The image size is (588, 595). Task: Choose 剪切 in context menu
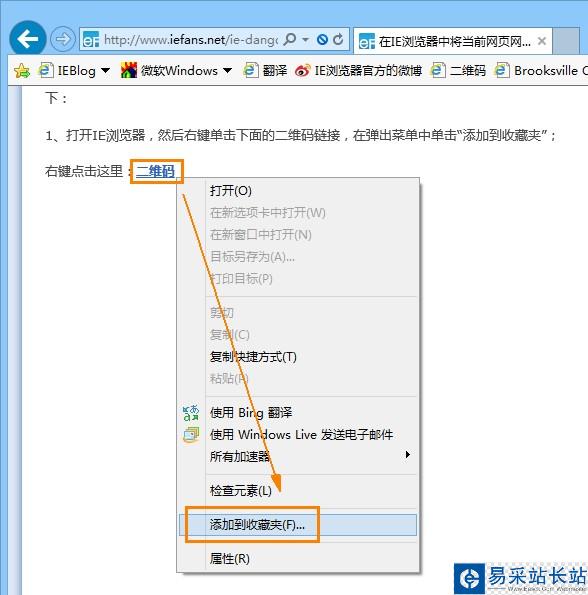299,313
